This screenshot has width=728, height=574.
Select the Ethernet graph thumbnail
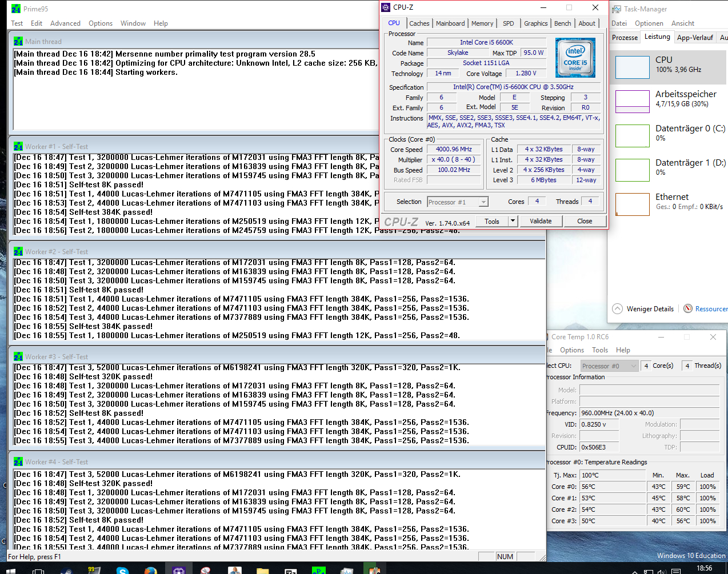[633, 204]
